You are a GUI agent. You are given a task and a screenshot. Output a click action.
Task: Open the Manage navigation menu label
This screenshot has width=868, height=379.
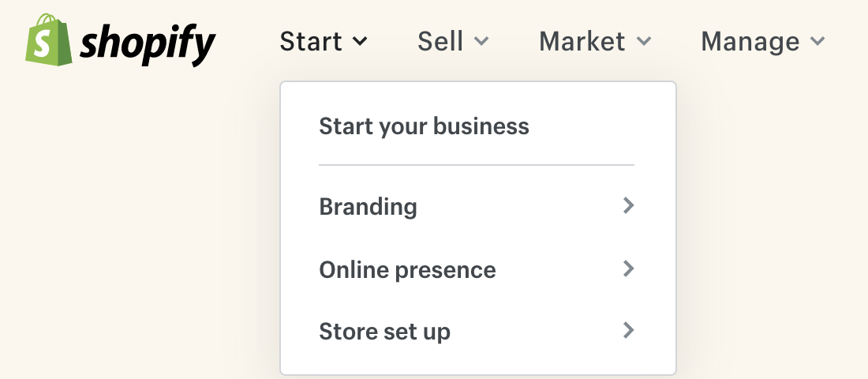(x=750, y=42)
